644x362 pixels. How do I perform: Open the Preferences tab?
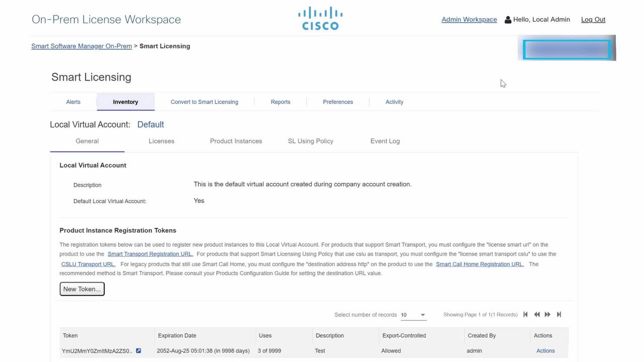tap(338, 102)
